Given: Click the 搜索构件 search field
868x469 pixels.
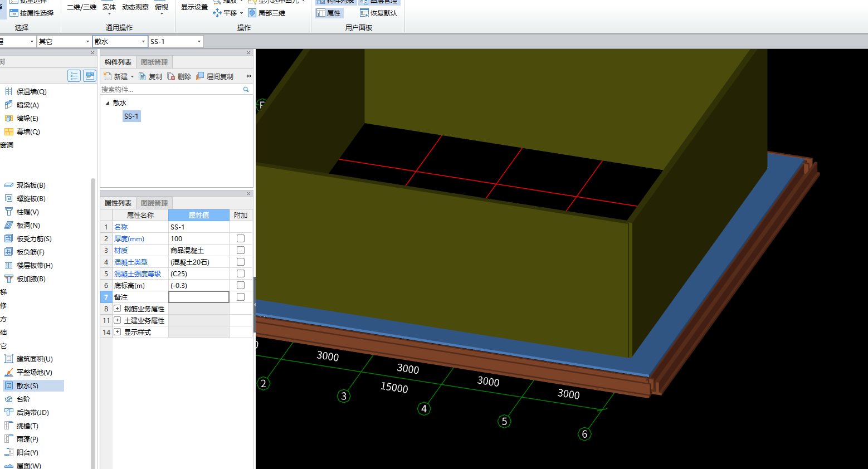Looking at the screenshot, I should click(171, 89).
